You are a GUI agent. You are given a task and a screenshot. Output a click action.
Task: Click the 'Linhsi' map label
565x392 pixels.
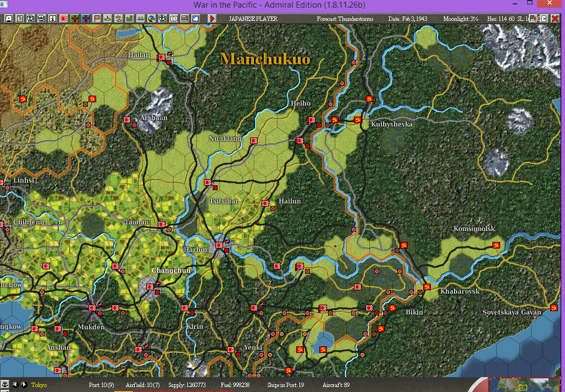click(x=24, y=180)
